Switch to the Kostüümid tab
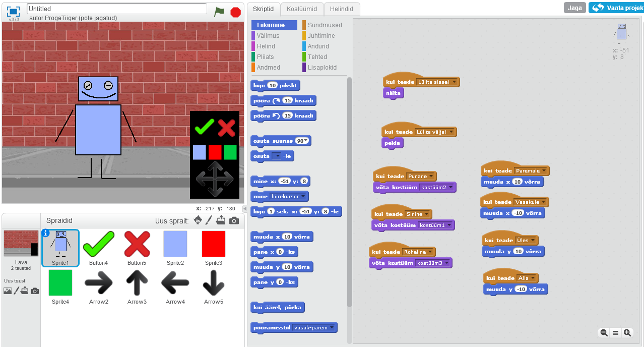 [x=301, y=9]
